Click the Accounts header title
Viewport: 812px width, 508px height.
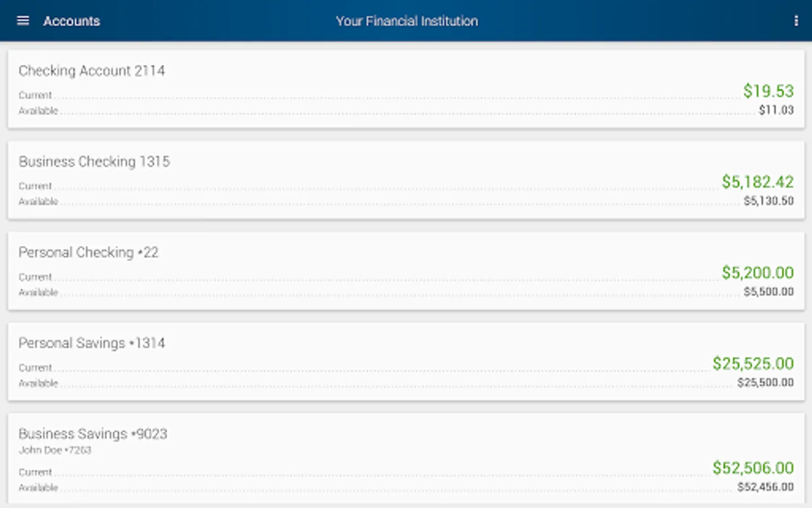point(72,21)
